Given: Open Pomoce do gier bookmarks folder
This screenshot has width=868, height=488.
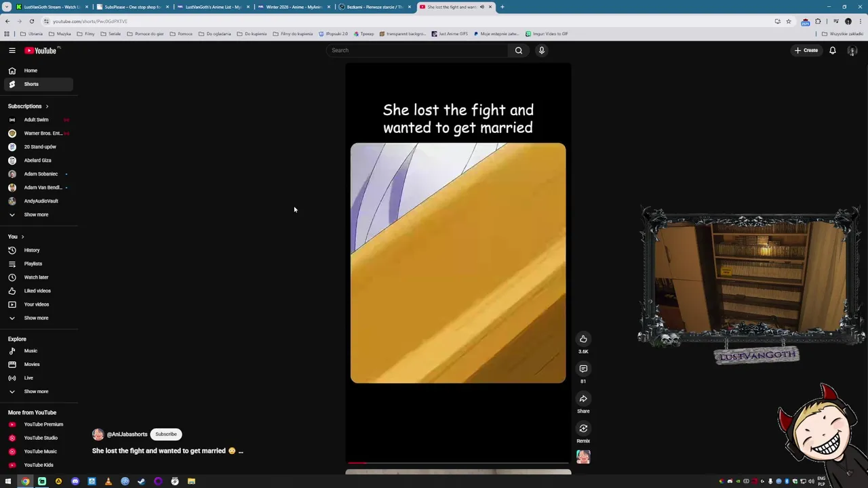Looking at the screenshot, I should coord(146,34).
